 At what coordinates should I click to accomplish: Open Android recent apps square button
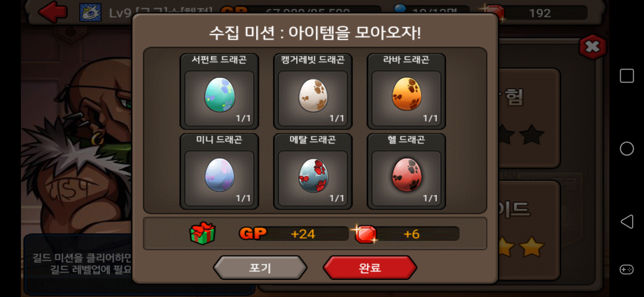pos(627,76)
